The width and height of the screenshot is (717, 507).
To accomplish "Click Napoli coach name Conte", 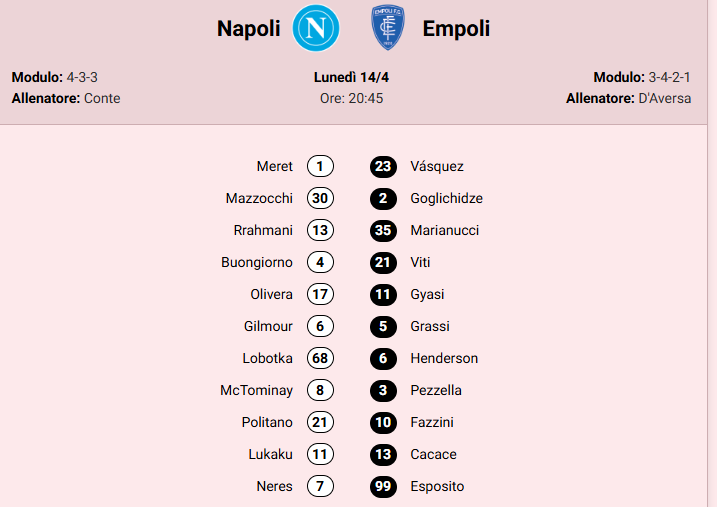I will click(x=102, y=98).
